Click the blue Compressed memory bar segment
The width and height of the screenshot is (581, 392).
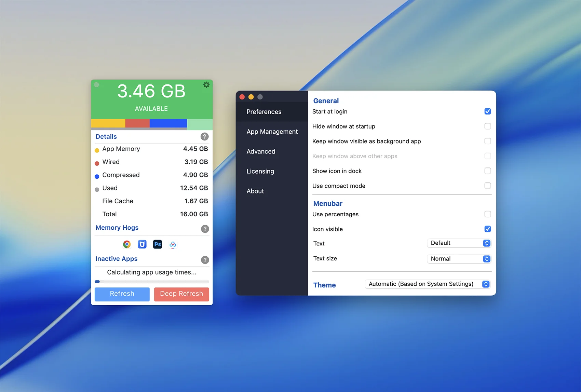168,123
